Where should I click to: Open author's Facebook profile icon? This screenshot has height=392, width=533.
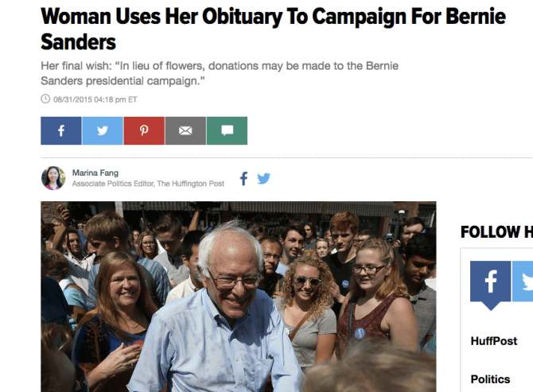244,178
